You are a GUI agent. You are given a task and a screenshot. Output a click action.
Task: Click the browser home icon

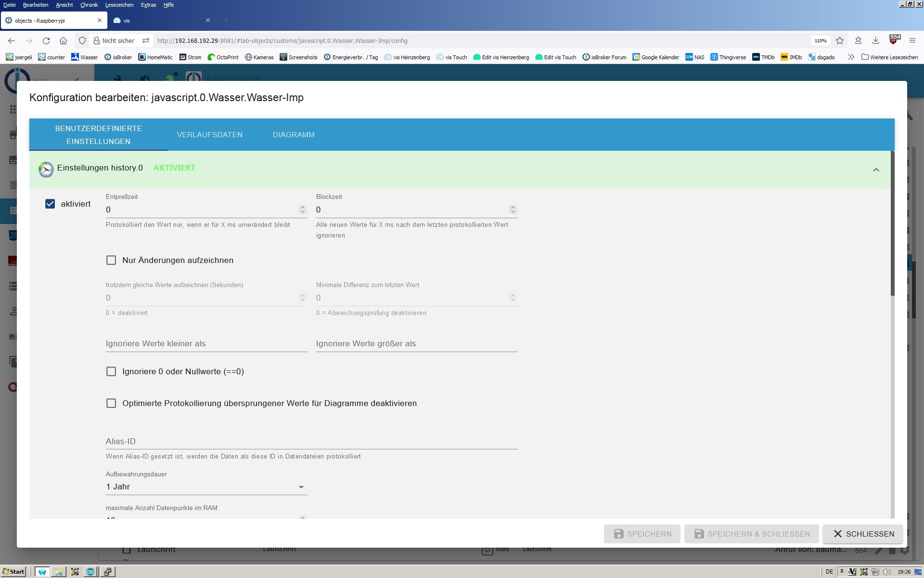pyautogui.click(x=63, y=41)
